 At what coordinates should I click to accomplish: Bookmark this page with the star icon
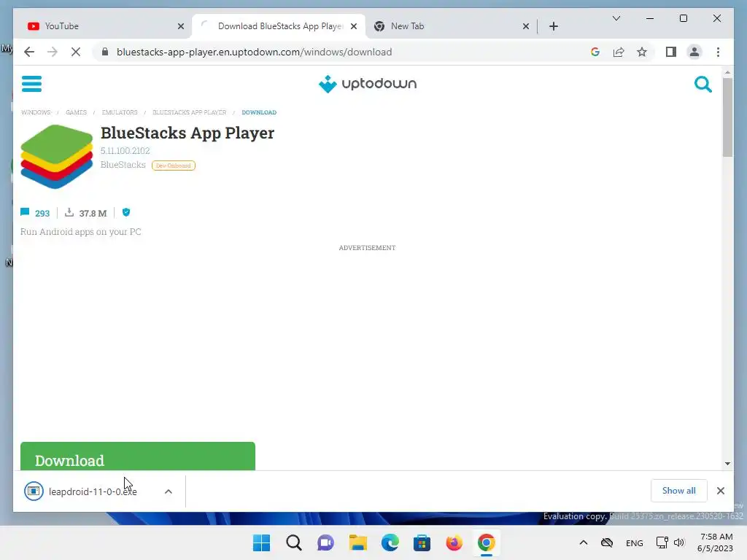[642, 52]
